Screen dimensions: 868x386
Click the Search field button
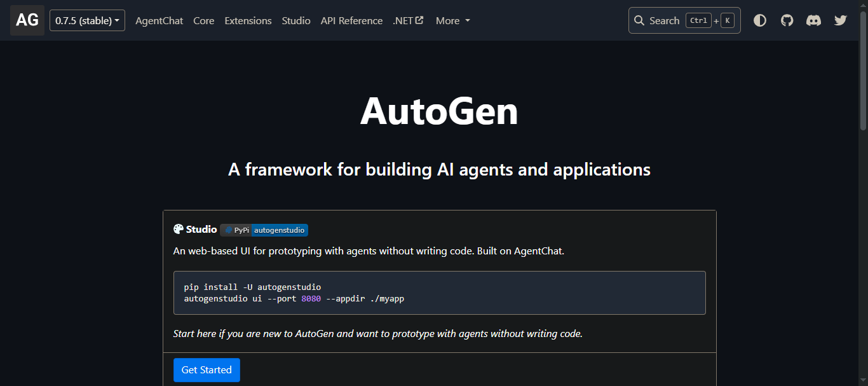[684, 20]
